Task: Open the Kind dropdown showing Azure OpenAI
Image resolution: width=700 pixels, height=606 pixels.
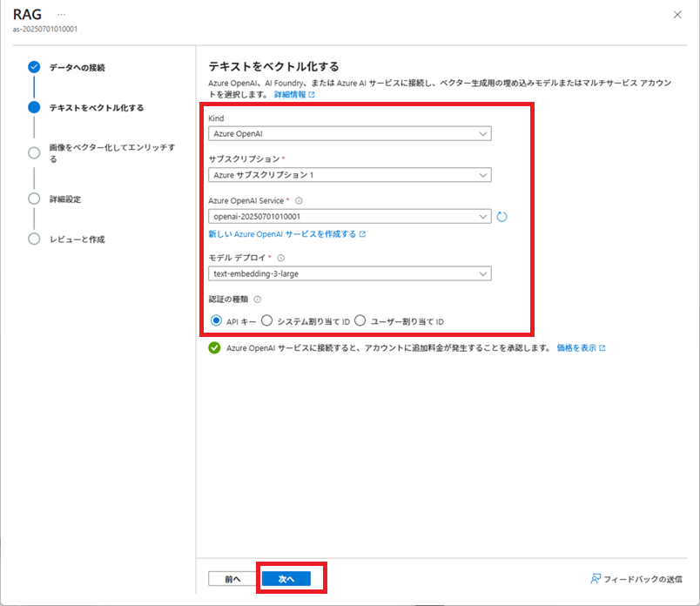Action: 350,133
